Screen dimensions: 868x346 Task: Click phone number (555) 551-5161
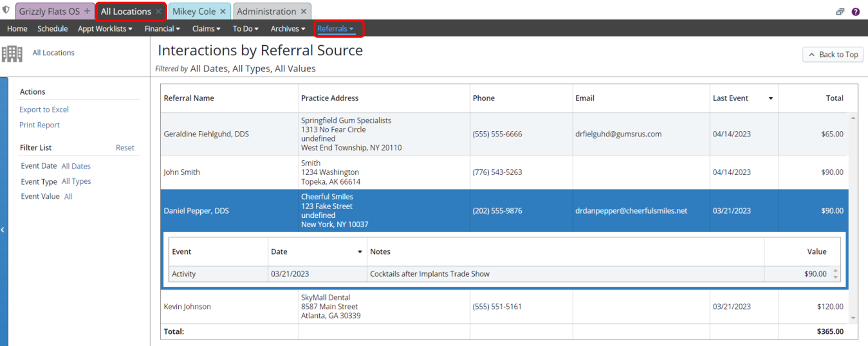497,306
